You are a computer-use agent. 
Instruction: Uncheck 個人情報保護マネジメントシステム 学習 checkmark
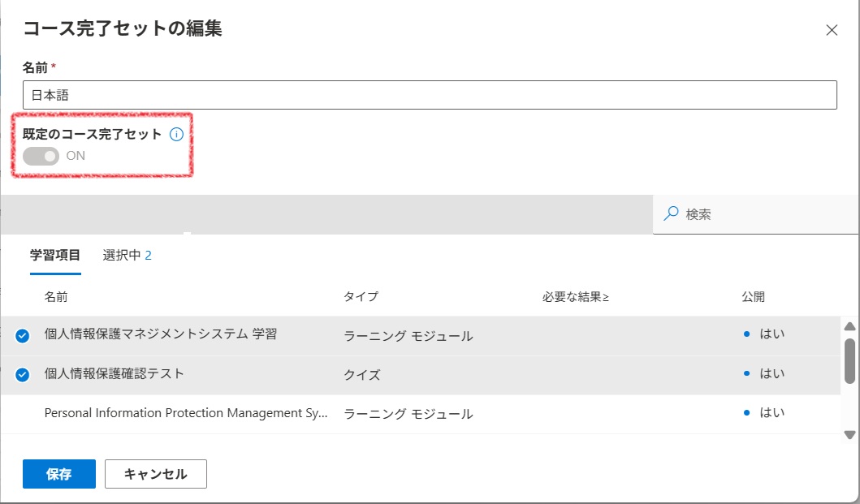point(23,336)
